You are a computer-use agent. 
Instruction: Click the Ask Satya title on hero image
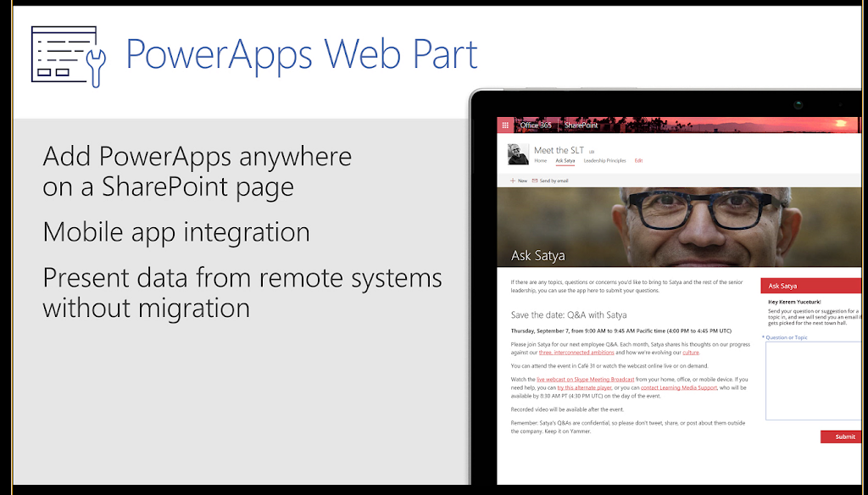pyautogui.click(x=537, y=255)
